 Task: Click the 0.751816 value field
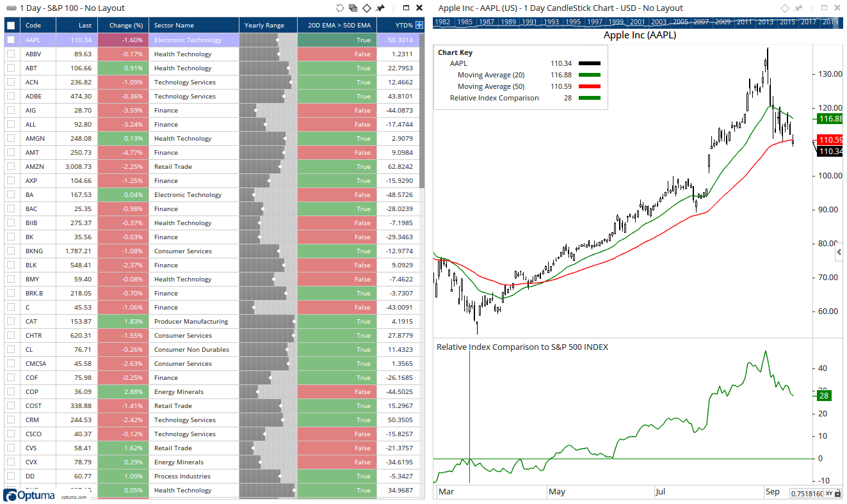(806, 493)
